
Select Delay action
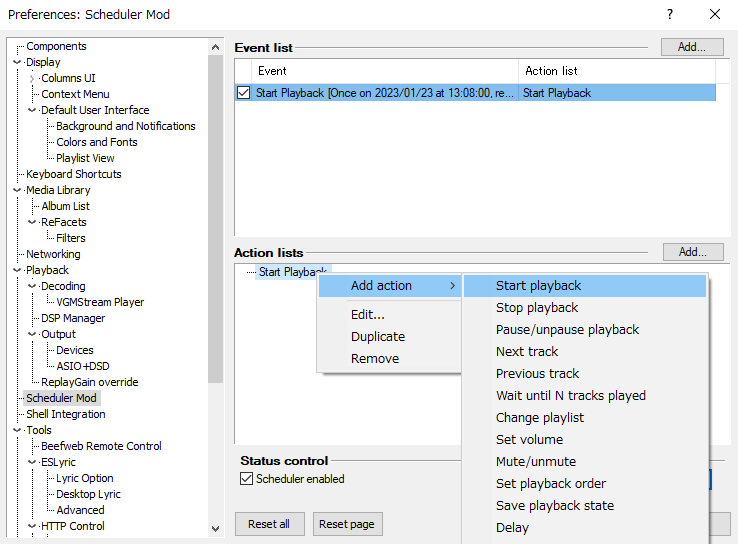point(585,528)
